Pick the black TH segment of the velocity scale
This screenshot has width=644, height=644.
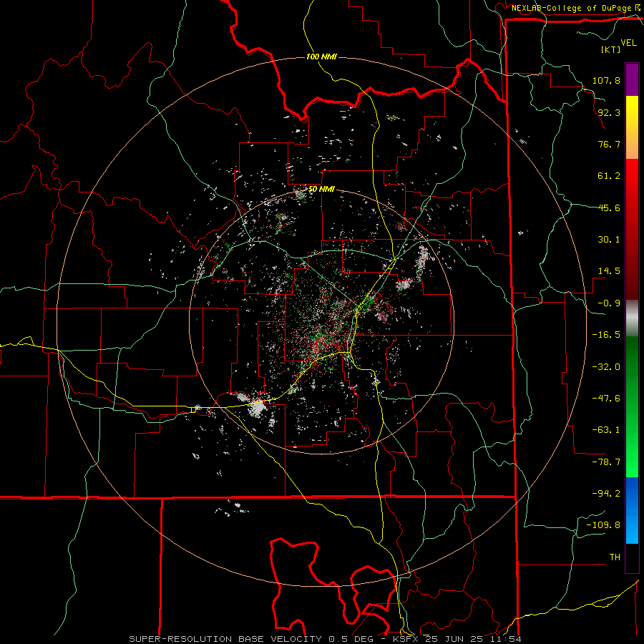(632, 557)
